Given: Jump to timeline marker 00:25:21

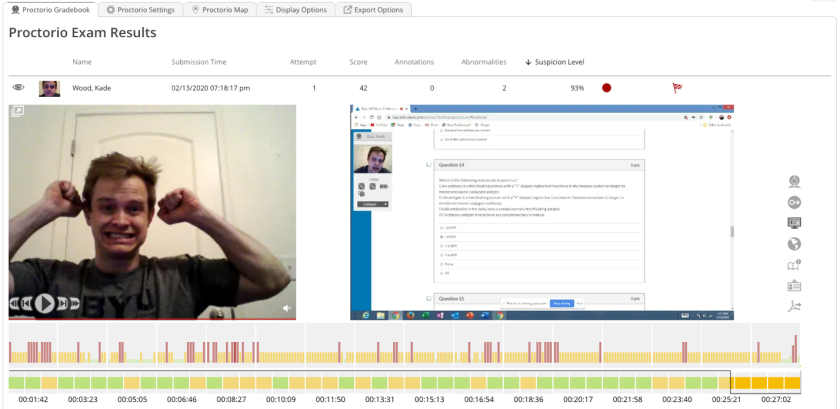Looking at the screenshot, I should click(x=727, y=400).
